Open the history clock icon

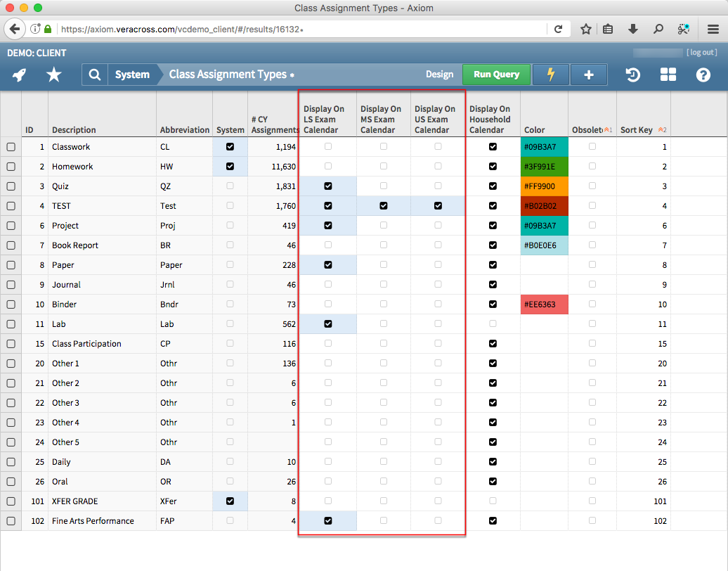click(633, 75)
